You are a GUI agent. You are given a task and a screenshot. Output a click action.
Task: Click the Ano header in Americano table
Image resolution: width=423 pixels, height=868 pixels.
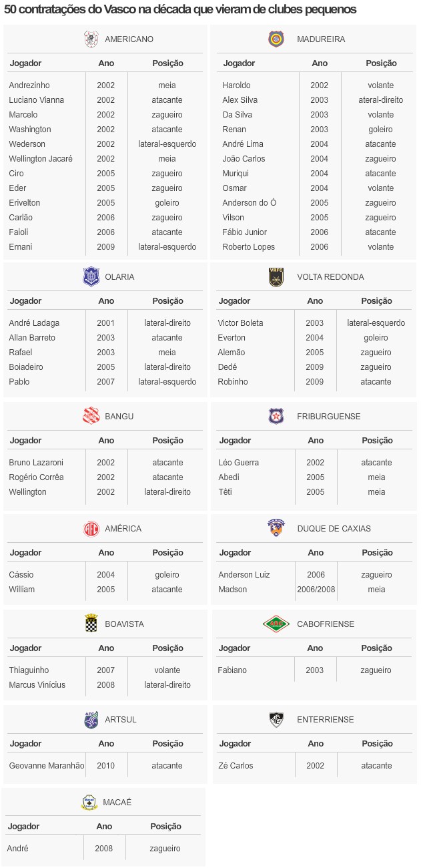[x=106, y=63]
